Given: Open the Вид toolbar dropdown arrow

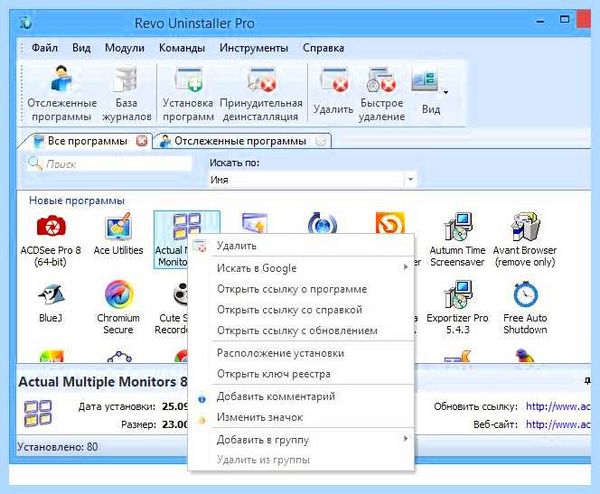Looking at the screenshot, I should tap(445, 92).
